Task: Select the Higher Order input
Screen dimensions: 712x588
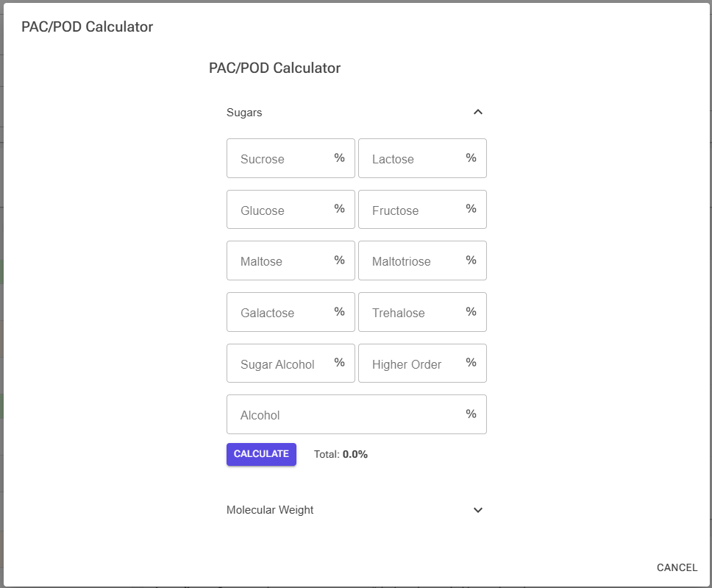Action: click(x=422, y=363)
